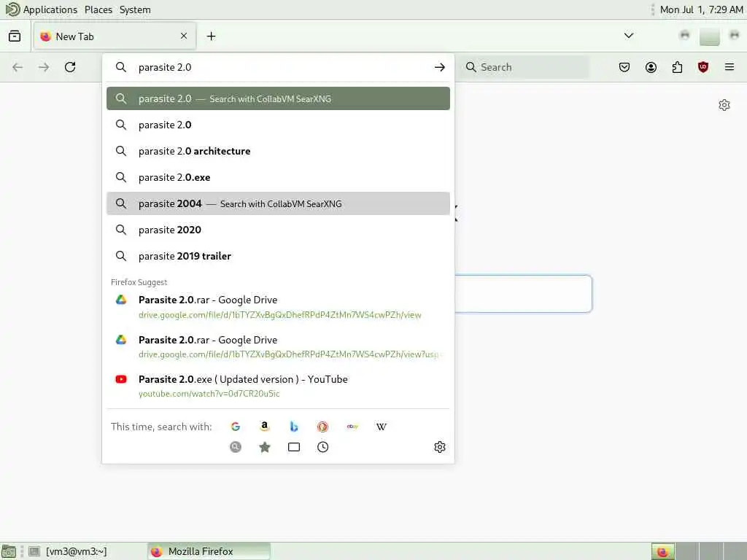Viewport: 747px width, 560px height.
Task: Open search settings gear in dropdown
Action: coord(440,447)
